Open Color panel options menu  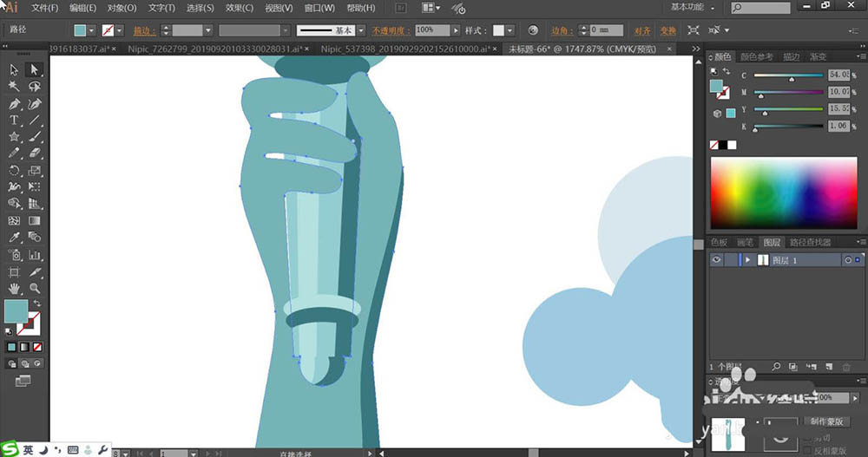coord(861,56)
